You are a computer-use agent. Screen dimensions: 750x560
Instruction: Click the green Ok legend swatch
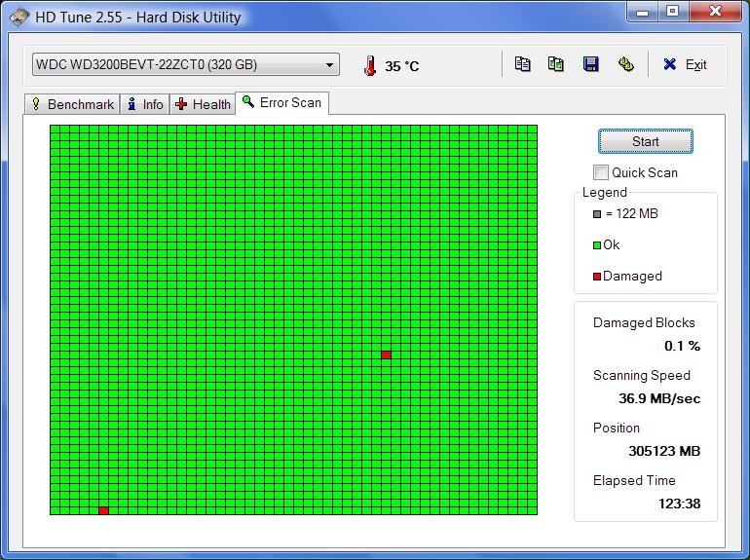point(597,245)
